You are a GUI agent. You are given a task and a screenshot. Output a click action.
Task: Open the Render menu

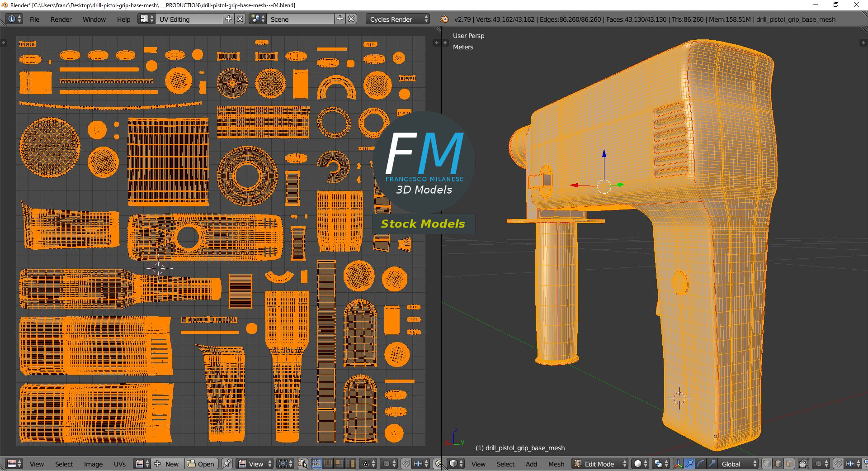point(61,19)
